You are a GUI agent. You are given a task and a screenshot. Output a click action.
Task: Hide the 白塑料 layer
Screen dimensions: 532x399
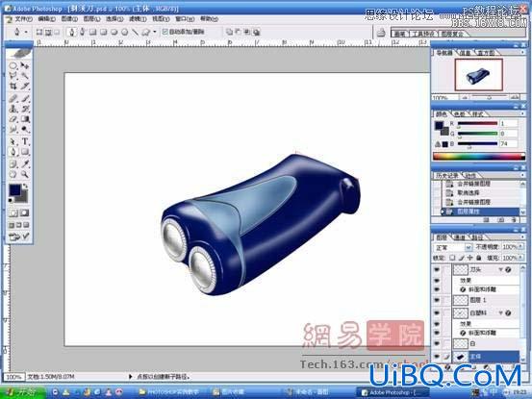[x=437, y=312]
